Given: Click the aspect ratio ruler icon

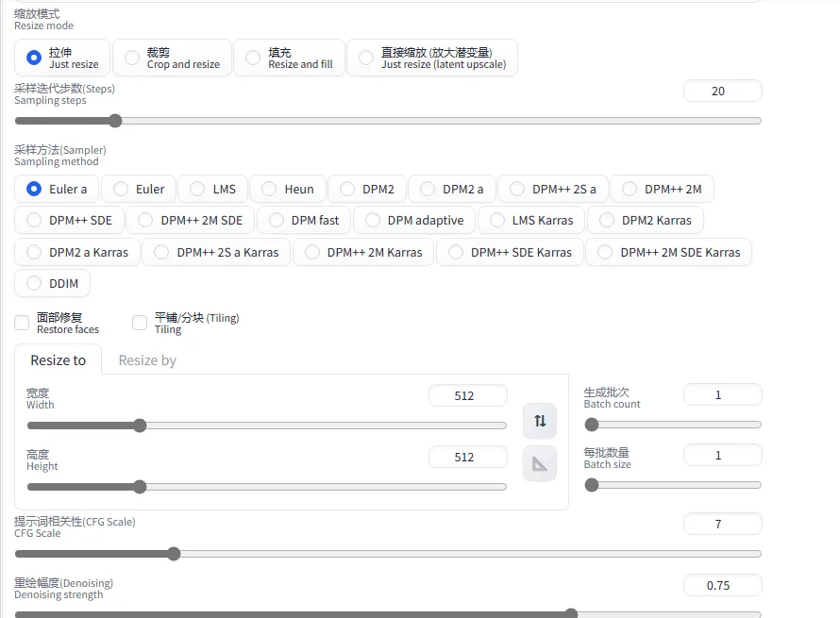Looking at the screenshot, I should [540, 463].
